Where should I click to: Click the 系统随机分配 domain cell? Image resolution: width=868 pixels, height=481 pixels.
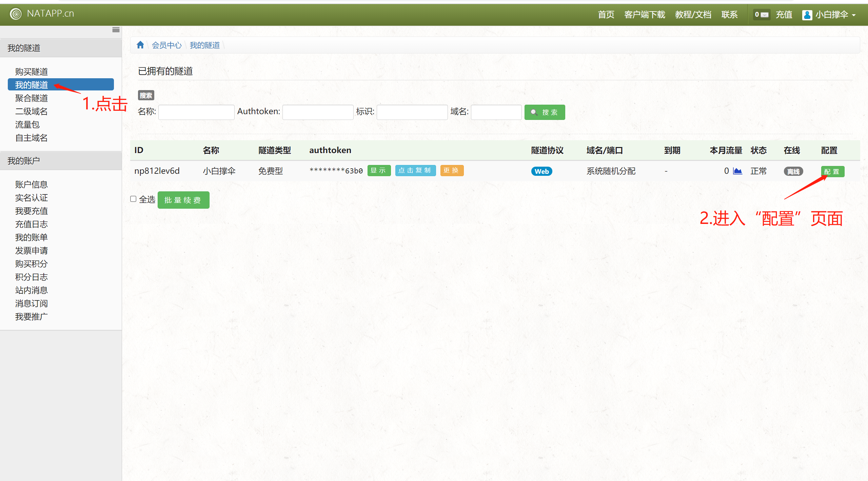click(611, 171)
